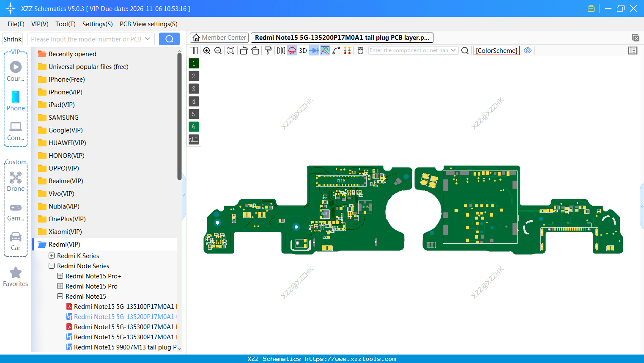Open the colored dots legend tool

pos(348,50)
